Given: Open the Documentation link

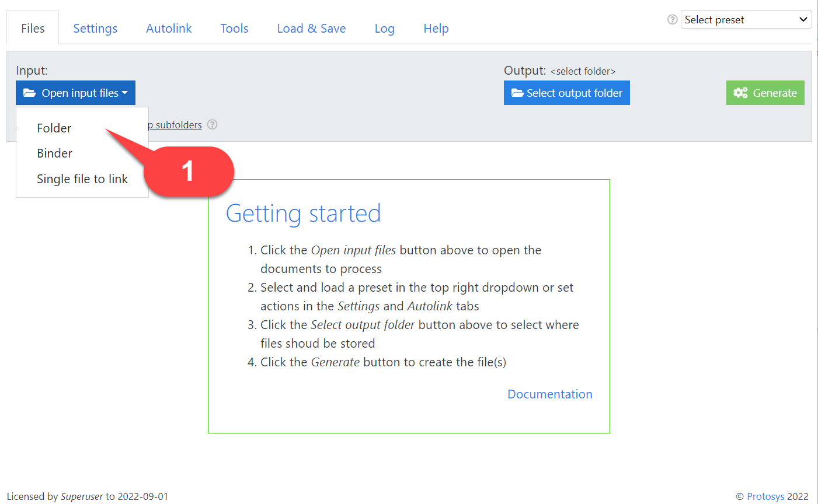Looking at the screenshot, I should click(x=549, y=394).
